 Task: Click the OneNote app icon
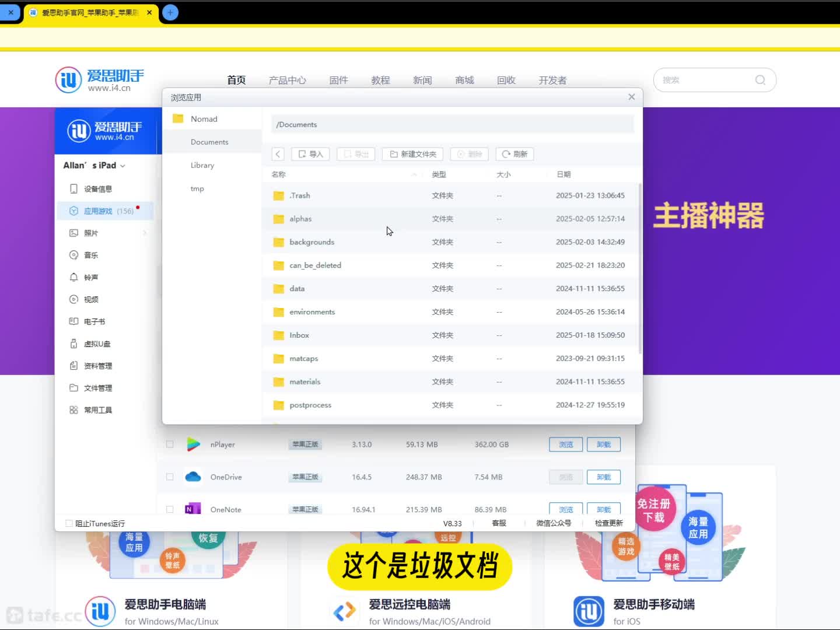(x=193, y=509)
